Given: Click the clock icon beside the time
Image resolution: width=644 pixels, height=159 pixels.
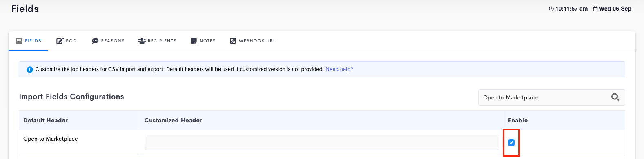Looking at the screenshot, I should coord(551,9).
